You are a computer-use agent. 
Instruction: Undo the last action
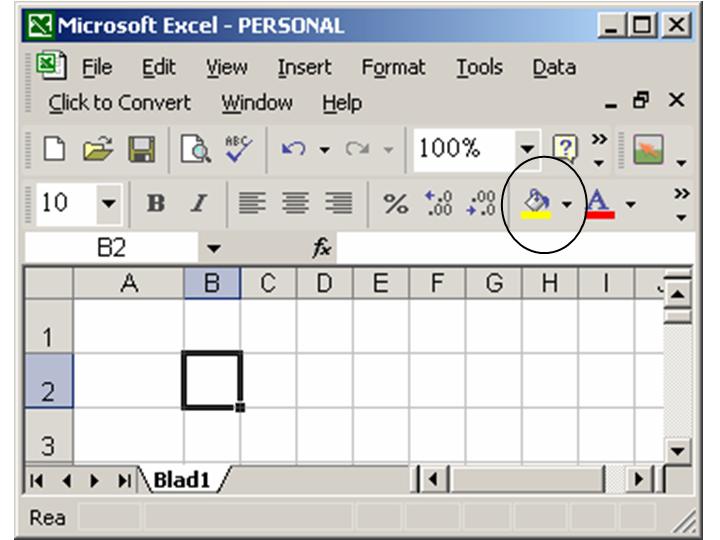293,149
